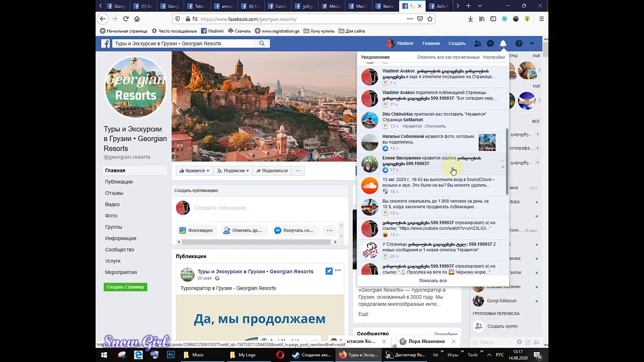
Task: Close Лора Ивановна chat tab
Action: (453, 341)
